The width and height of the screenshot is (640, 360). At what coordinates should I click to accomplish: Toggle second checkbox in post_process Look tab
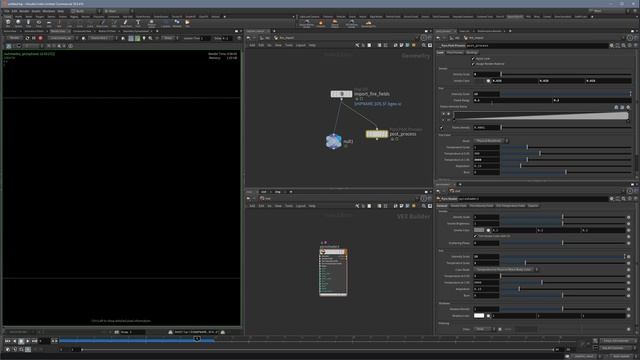pyautogui.click(x=473, y=64)
